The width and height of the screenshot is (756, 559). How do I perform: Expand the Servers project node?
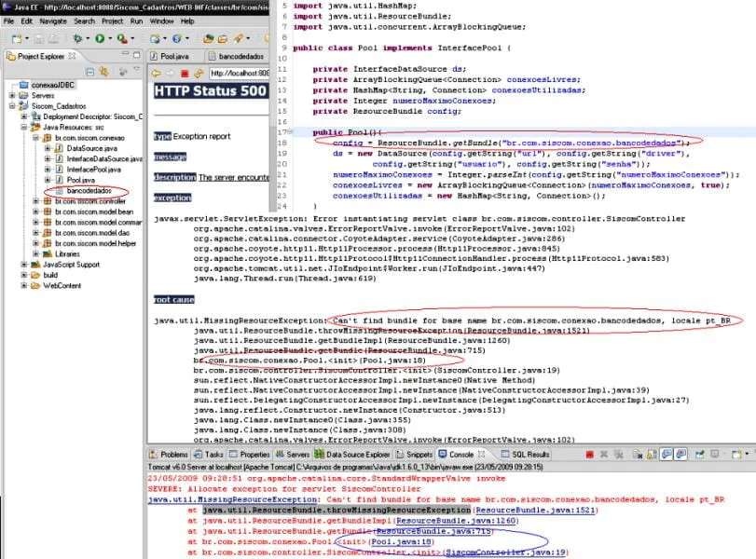pyautogui.click(x=12, y=95)
